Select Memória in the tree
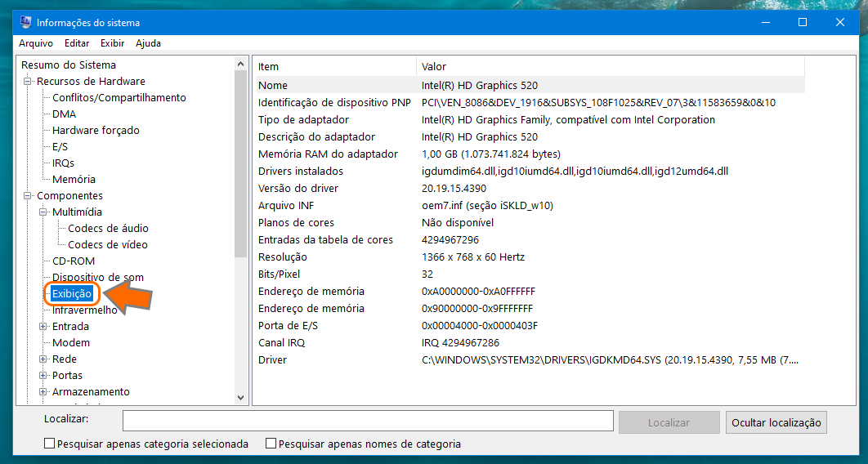This screenshot has height=464, width=868. click(74, 179)
